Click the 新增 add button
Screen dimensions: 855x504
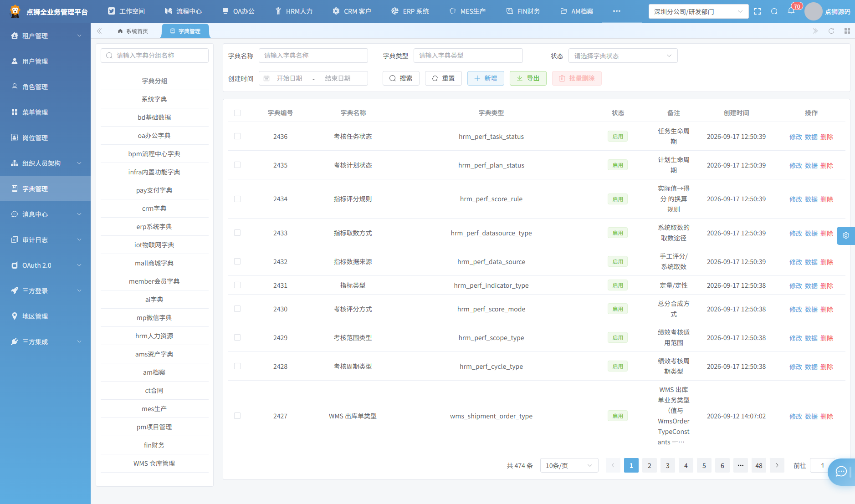point(486,78)
